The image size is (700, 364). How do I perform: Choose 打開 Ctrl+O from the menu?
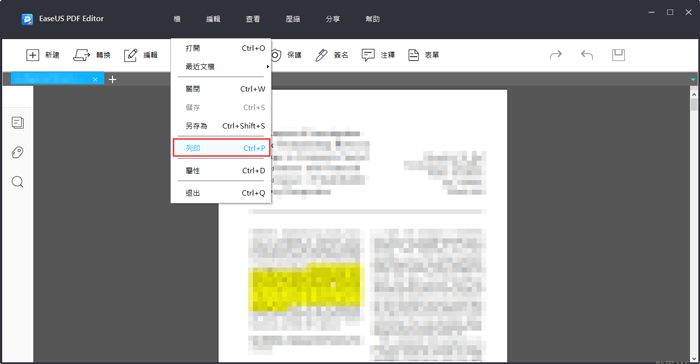tap(221, 48)
